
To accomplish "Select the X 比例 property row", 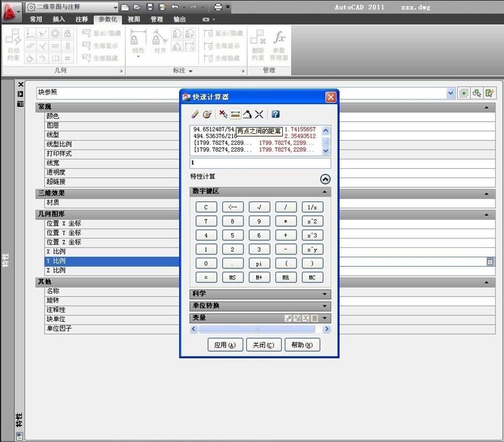I will [270, 252].
